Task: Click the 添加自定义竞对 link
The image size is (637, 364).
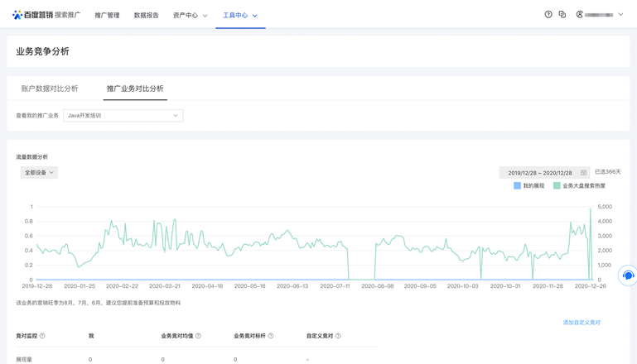Action: click(x=582, y=323)
